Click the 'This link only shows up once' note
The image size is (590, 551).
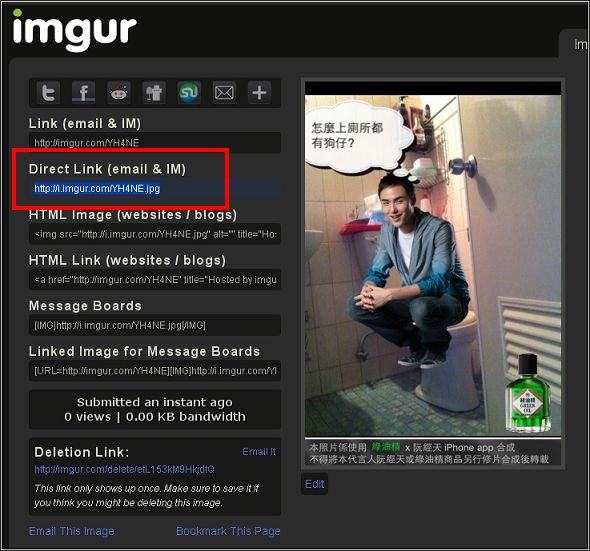click(x=147, y=496)
